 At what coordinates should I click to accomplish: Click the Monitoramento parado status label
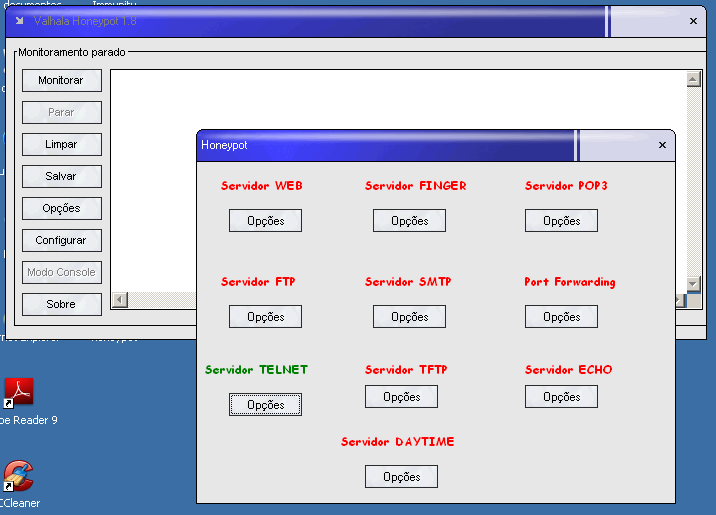pos(72,53)
